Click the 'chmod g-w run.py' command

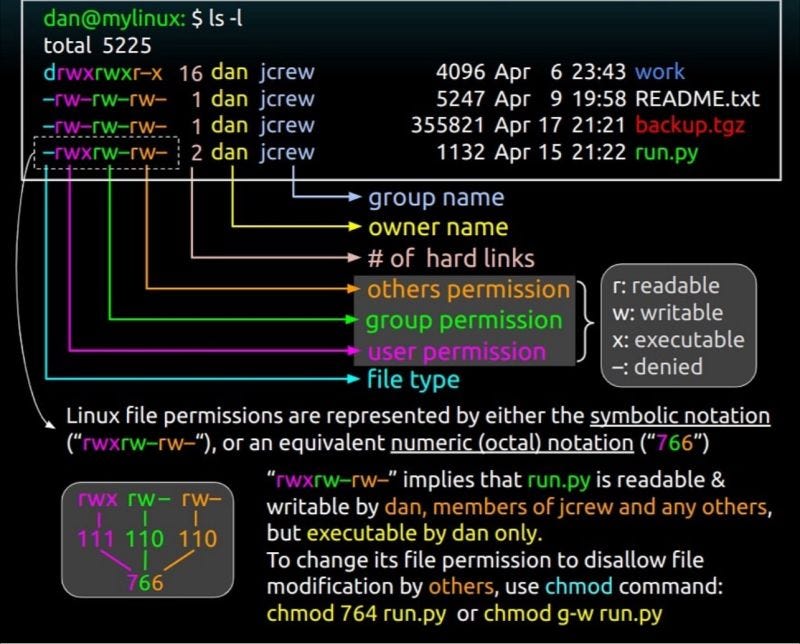573,614
